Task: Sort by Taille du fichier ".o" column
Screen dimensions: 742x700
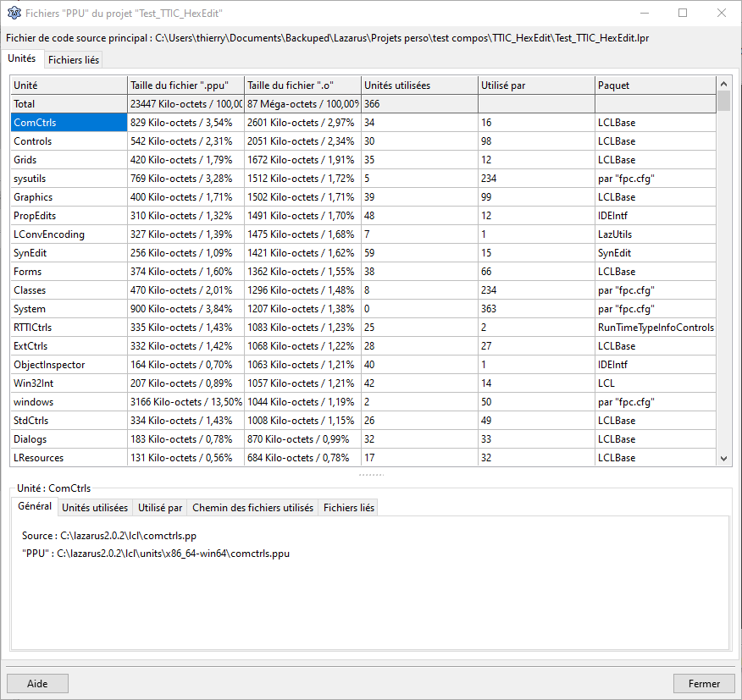Action: pos(302,85)
